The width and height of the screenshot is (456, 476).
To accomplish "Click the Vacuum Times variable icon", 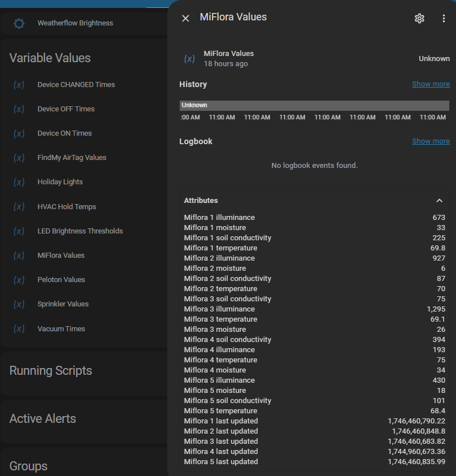I will (x=19, y=329).
